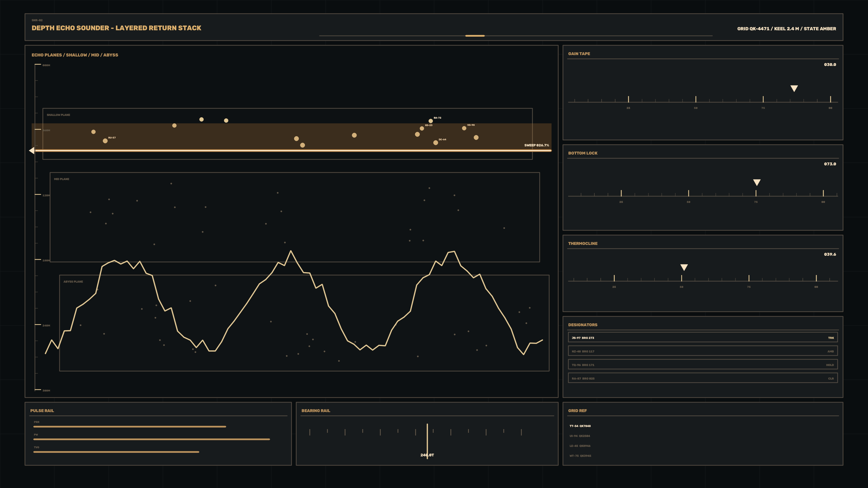Screen dimensions: 868x488
Task: Select designator row RA-87 BRG 025
Action: pyautogui.click(x=703, y=378)
